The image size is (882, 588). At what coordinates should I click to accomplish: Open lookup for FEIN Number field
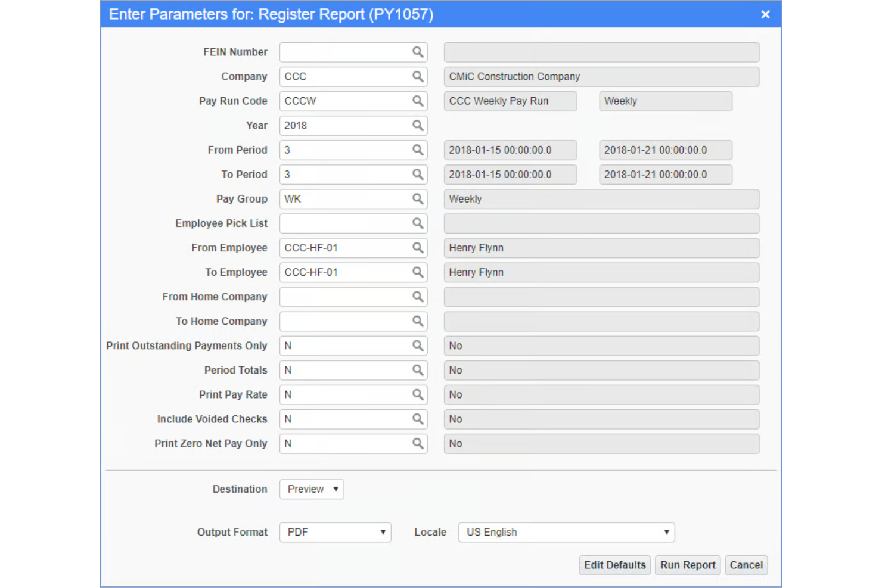418,52
